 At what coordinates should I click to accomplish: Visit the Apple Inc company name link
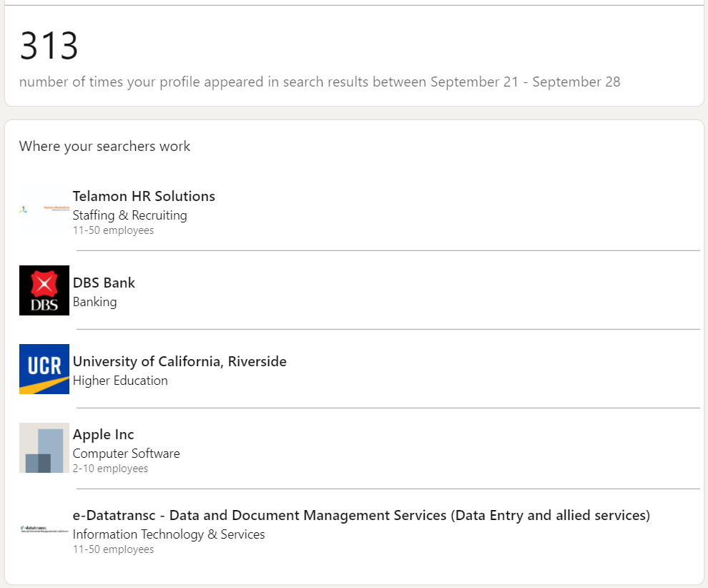[103, 434]
